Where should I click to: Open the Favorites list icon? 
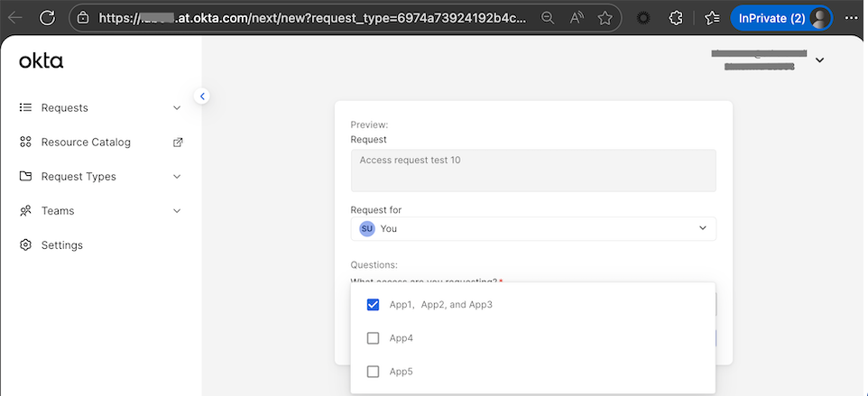[712, 18]
